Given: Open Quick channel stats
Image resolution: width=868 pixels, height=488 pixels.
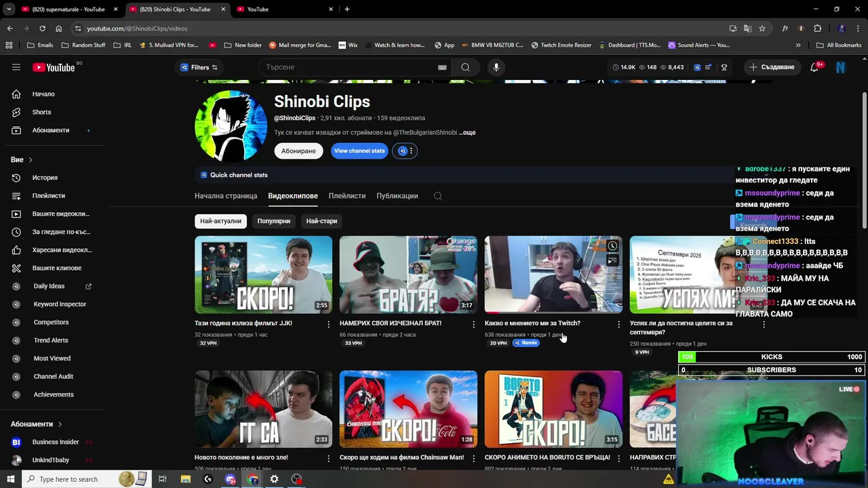Looking at the screenshot, I should (234, 175).
